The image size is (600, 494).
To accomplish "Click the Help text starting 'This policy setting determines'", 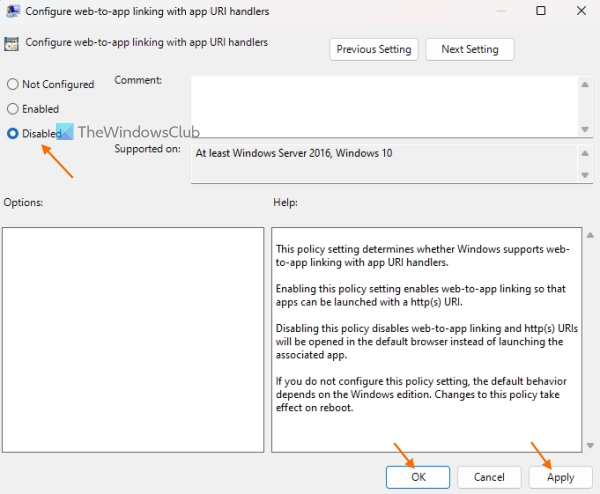I will coord(422,256).
